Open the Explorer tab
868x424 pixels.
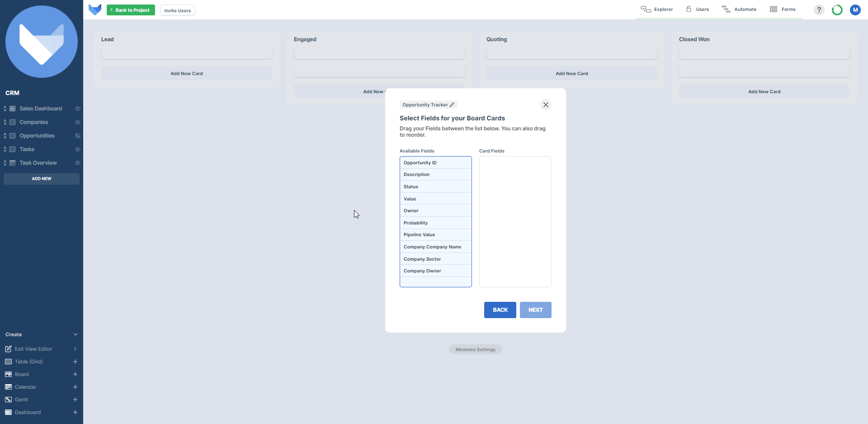tap(657, 9)
